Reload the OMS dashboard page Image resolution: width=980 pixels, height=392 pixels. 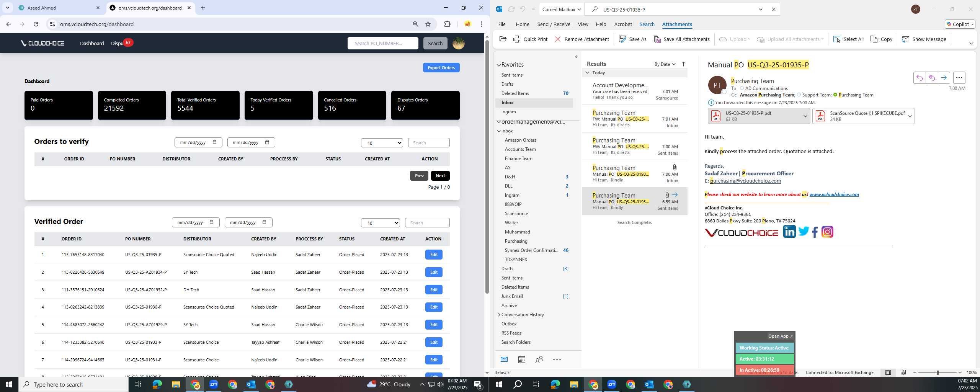coord(36,24)
